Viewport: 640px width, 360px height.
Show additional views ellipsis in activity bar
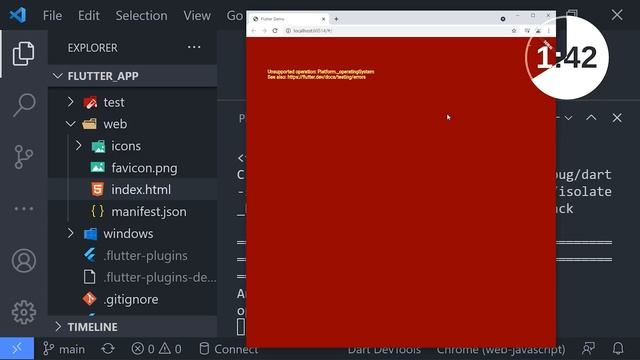pyautogui.click(x=23, y=209)
